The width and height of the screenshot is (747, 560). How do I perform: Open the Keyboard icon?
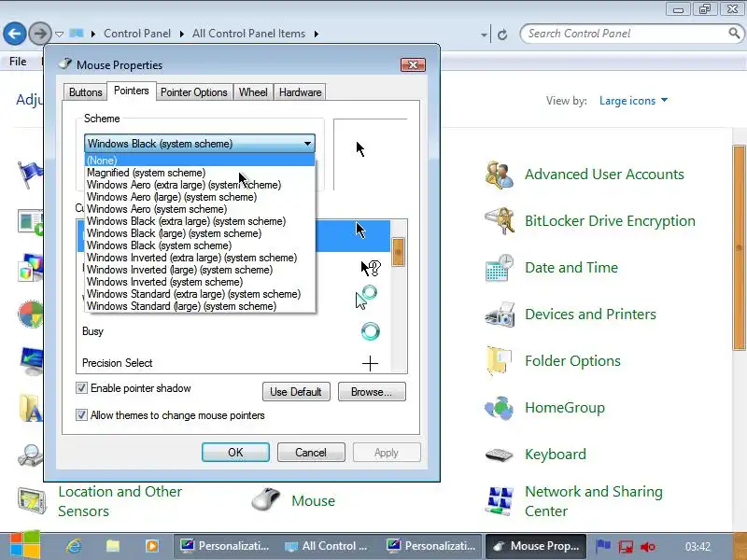click(500, 455)
